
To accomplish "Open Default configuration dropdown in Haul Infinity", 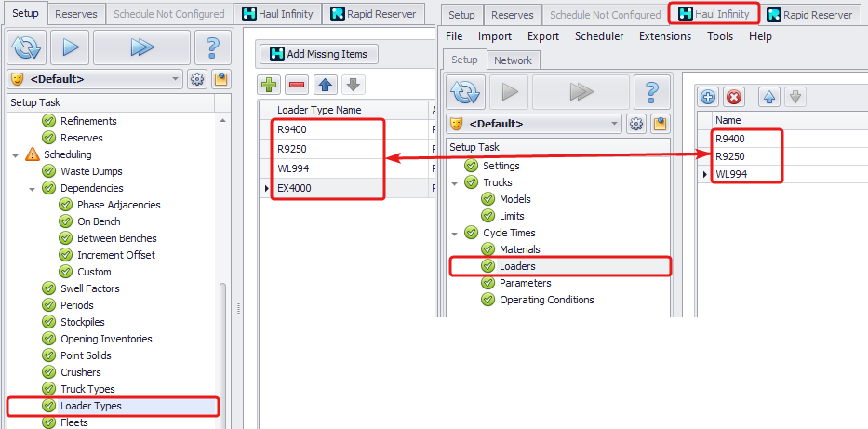I will pyautogui.click(x=534, y=124).
